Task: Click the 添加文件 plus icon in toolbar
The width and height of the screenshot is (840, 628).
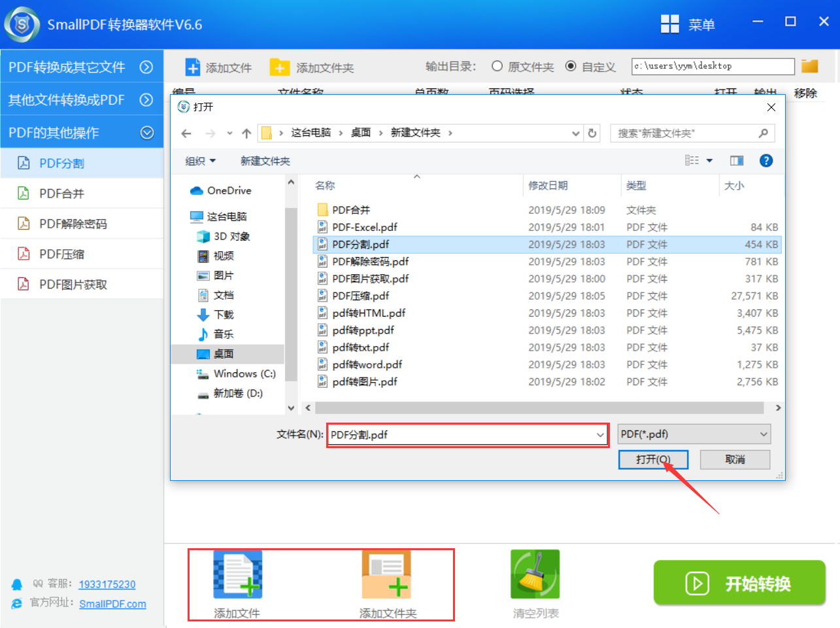Action: click(x=193, y=67)
